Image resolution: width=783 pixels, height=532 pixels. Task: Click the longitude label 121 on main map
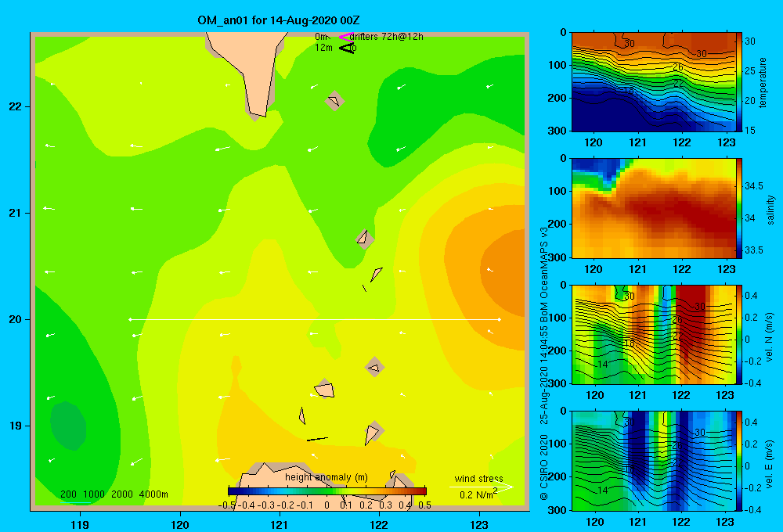(x=280, y=524)
